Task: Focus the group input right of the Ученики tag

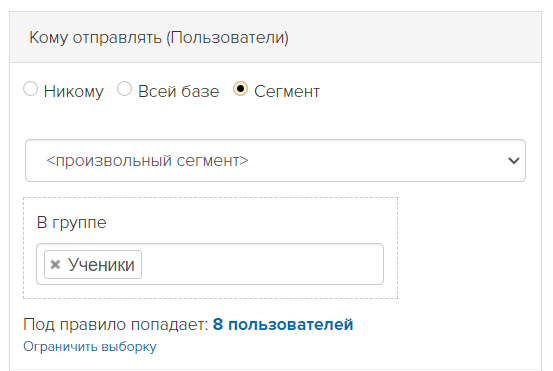Action: [261, 264]
